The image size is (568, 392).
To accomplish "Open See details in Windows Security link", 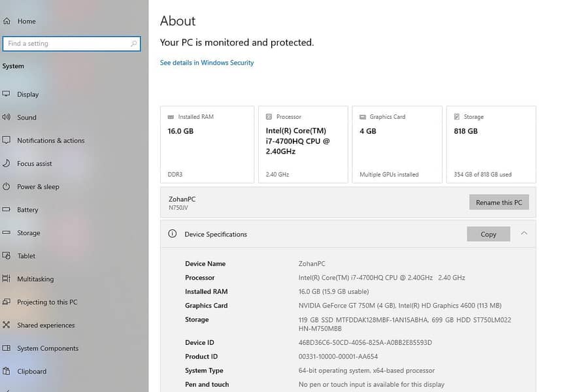I will (x=207, y=63).
